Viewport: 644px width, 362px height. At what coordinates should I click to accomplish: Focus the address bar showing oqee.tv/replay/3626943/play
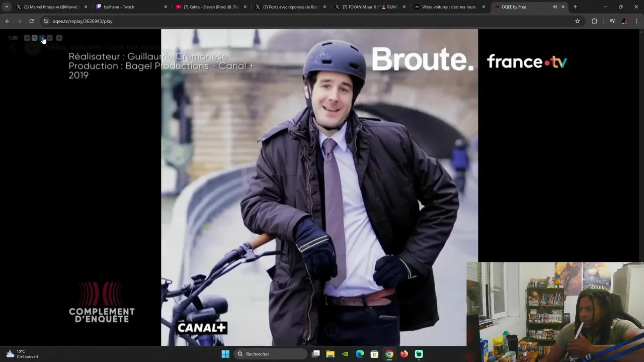click(312, 21)
